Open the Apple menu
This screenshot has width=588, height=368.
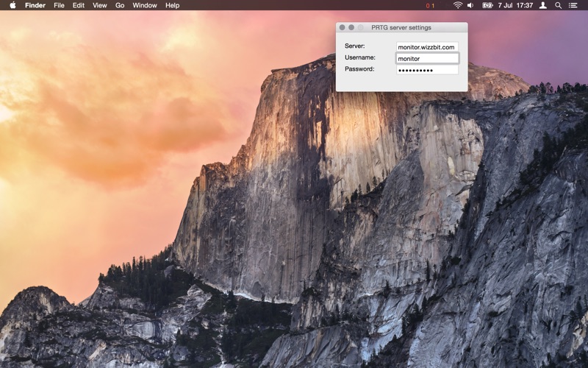pyautogui.click(x=12, y=5)
